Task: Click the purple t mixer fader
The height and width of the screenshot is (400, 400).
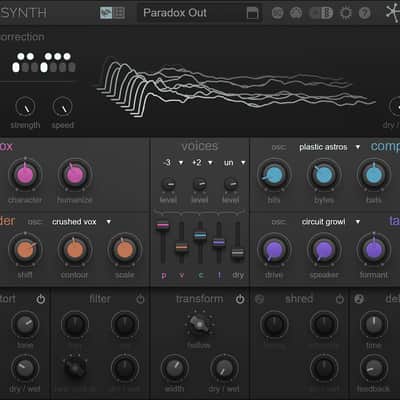Action: [219, 243]
